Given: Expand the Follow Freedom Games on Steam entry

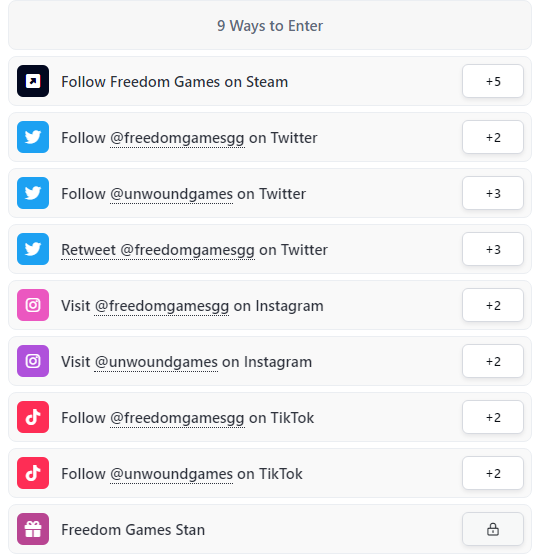Looking at the screenshot, I should click(x=270, y=81).
